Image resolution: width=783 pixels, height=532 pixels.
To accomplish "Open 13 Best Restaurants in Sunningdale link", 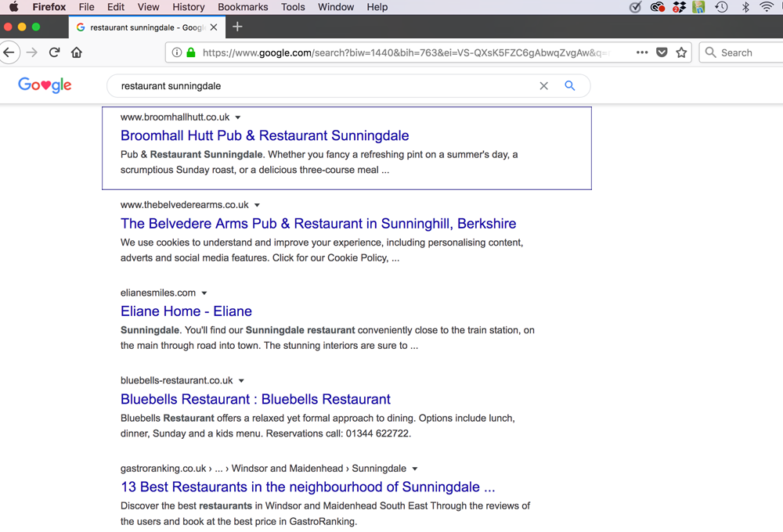I will coord(308,487).
